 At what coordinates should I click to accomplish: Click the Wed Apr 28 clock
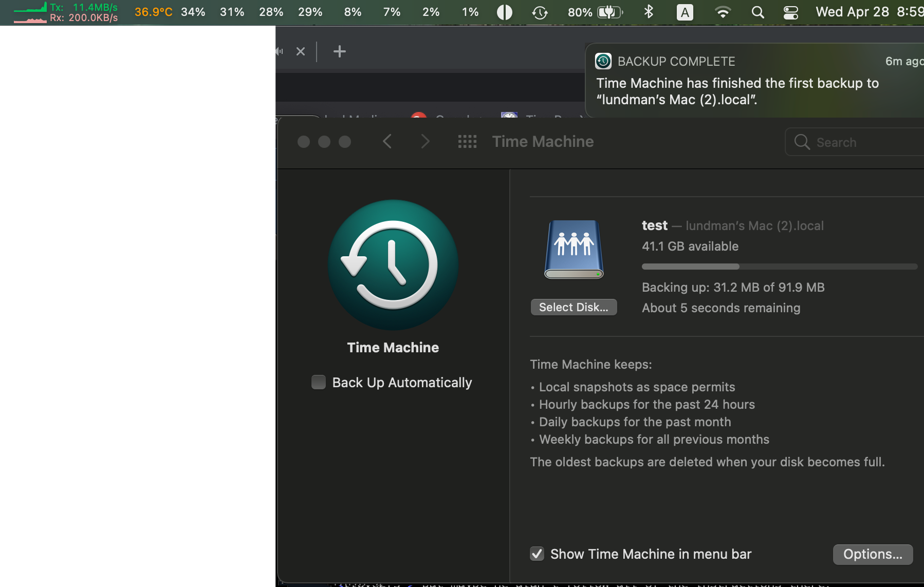pyautogui.click(x=870, y=12)
